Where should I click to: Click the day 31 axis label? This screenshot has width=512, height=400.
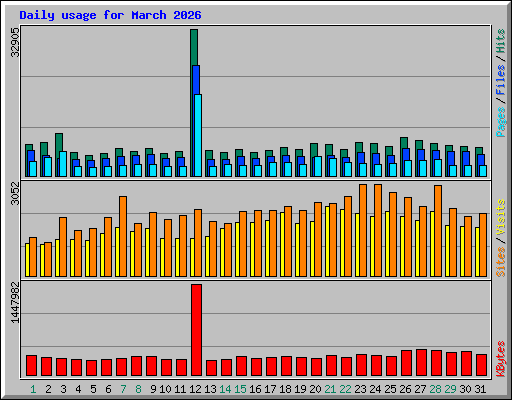pyautogui.click(x=480, y=389)
